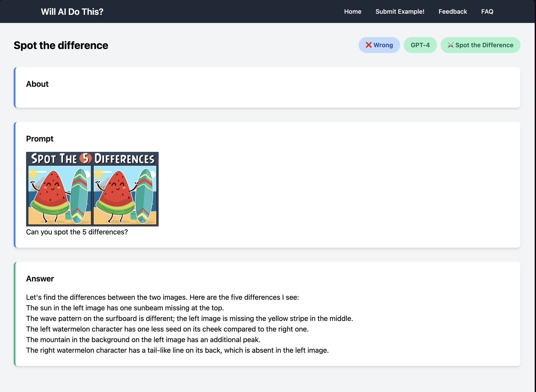Open the FAQ page

coord(487,12)
